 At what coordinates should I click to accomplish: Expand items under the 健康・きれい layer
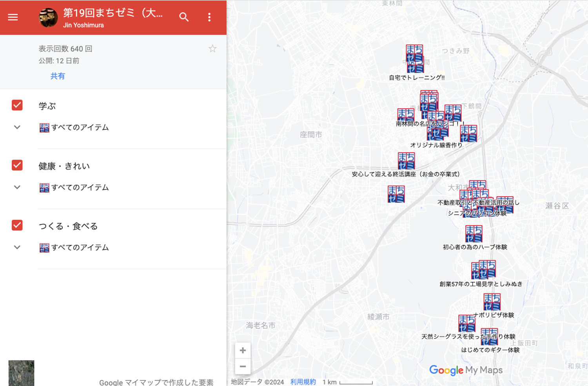(17, 187)
